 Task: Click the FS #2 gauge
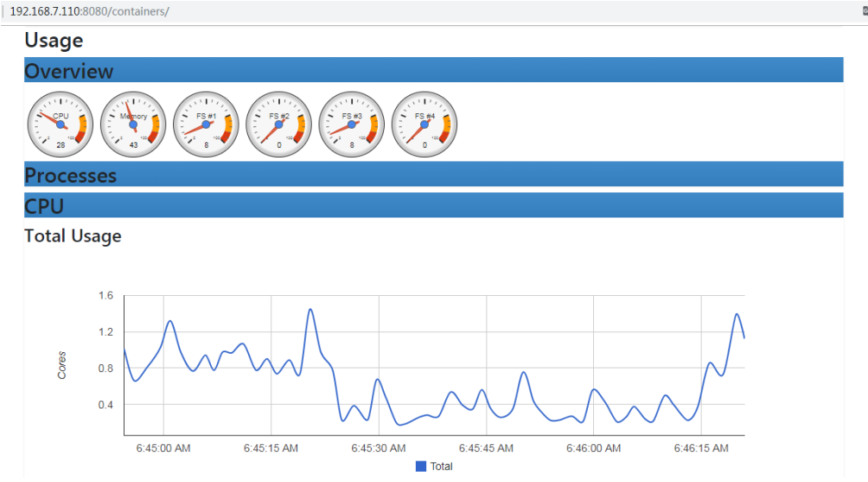click(x=279, y=125)
